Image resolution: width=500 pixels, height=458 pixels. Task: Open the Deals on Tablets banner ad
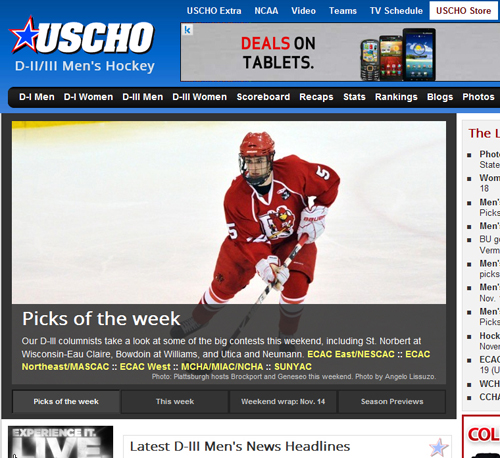340,52
